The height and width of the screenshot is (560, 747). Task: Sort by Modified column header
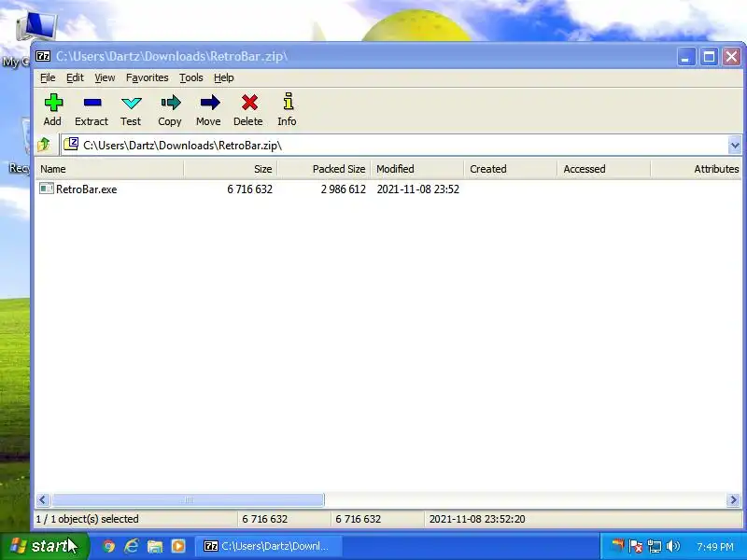[417, 169]
